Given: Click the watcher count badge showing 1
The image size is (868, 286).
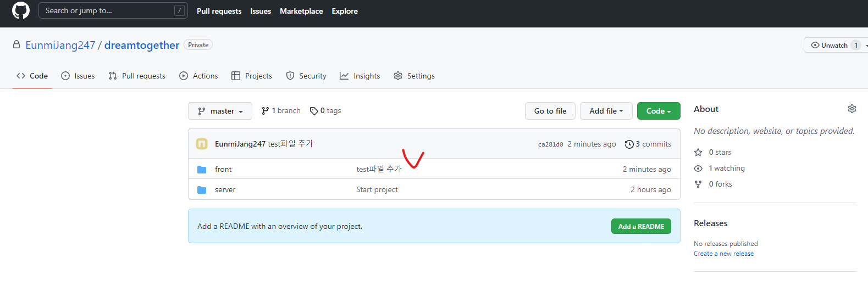Looking at the screenshot, I should [x=856, y=45].
